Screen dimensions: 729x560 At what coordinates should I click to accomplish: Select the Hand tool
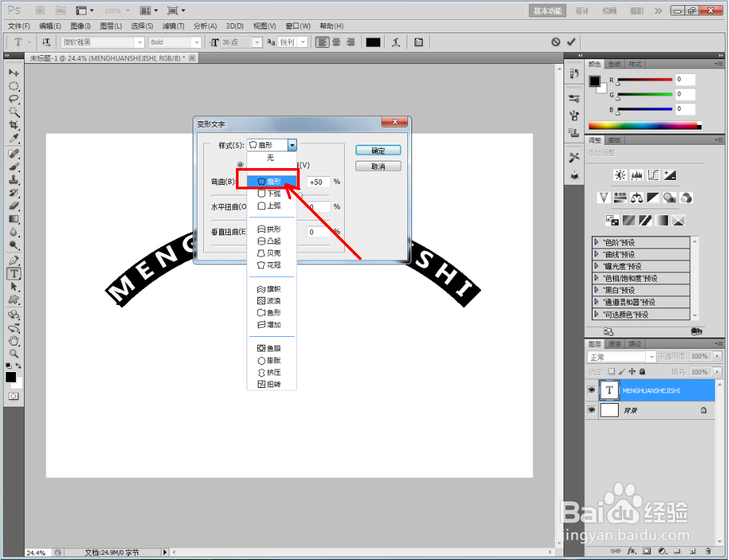pyautogui.click(x=14, y=341)
